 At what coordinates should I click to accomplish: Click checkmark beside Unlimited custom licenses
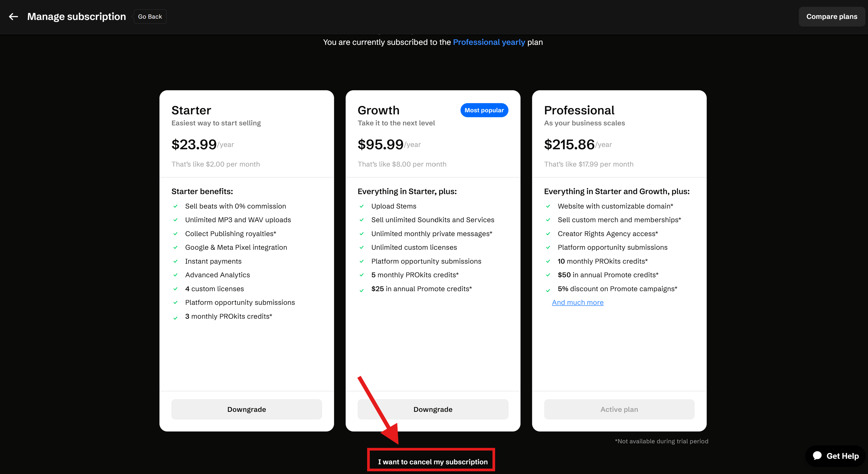click(x=362, y=247)
